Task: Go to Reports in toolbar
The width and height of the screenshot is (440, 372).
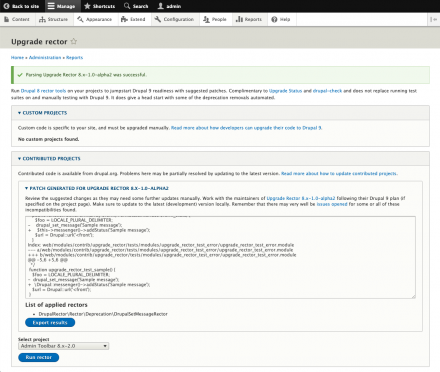Action: click(249, 19)
